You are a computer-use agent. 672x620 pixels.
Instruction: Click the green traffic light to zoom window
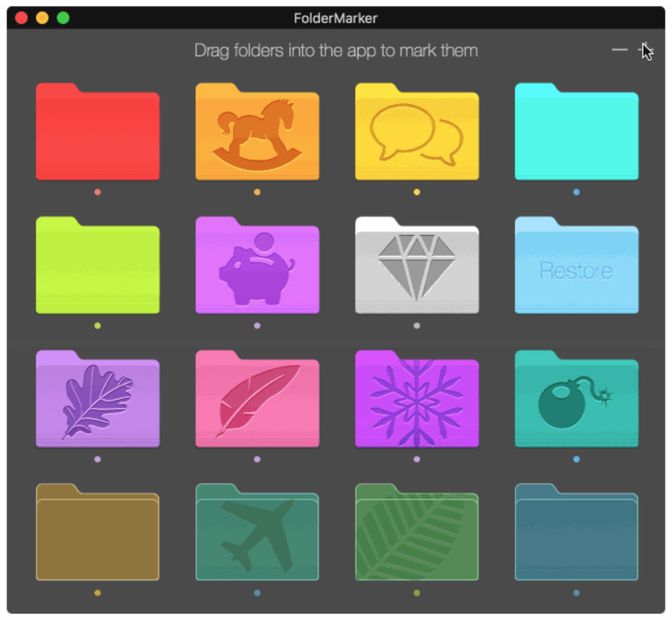click(62, 17)
